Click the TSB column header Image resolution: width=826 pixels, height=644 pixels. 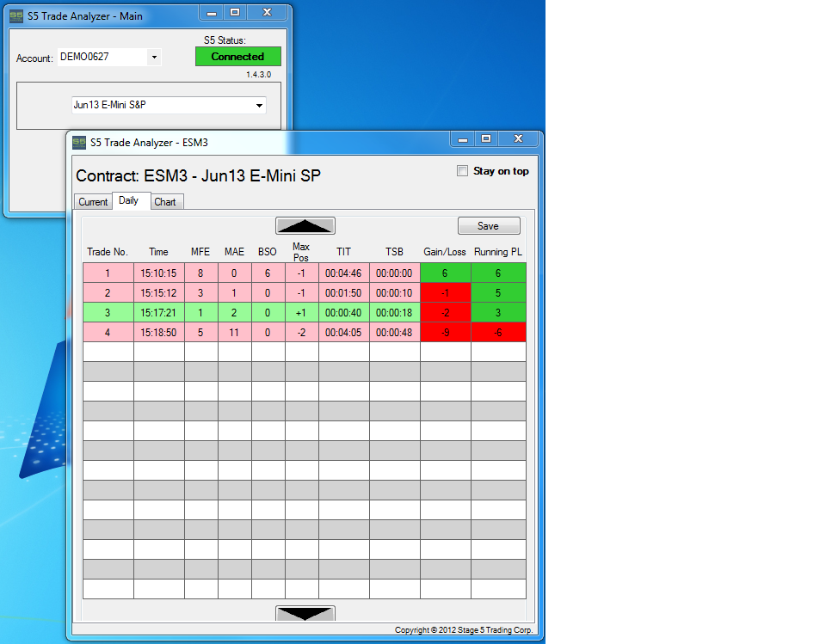click(395, 252)
